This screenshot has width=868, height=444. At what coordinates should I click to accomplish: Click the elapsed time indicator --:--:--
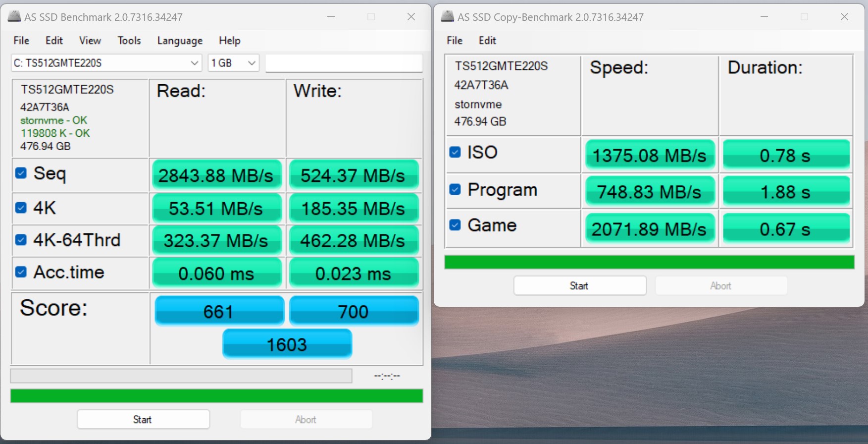387,376
